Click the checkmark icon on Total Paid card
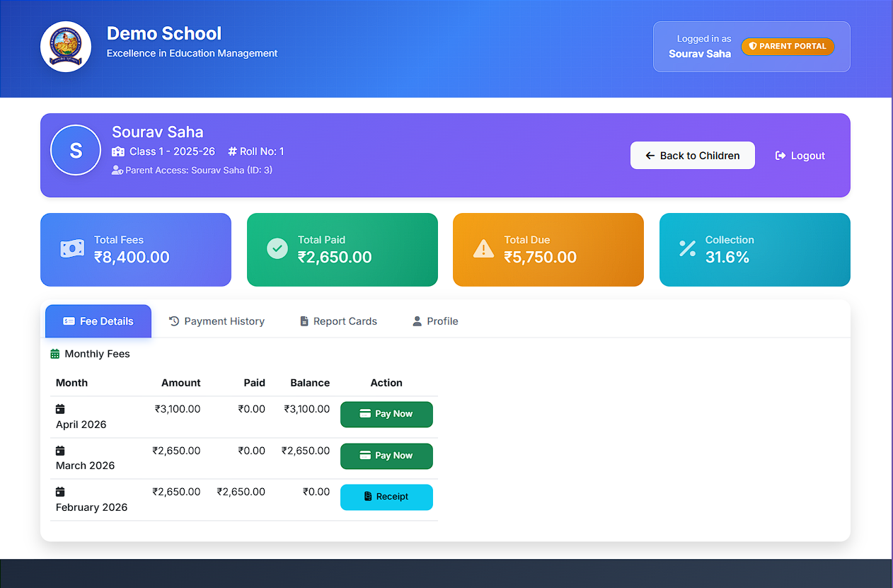The width and height of the screenshot is (893, 588). point(277,248)
